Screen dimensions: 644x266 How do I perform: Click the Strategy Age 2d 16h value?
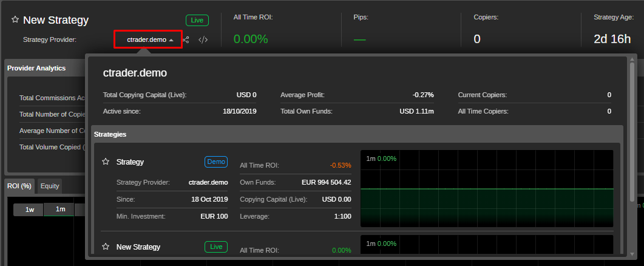[612, 39]
